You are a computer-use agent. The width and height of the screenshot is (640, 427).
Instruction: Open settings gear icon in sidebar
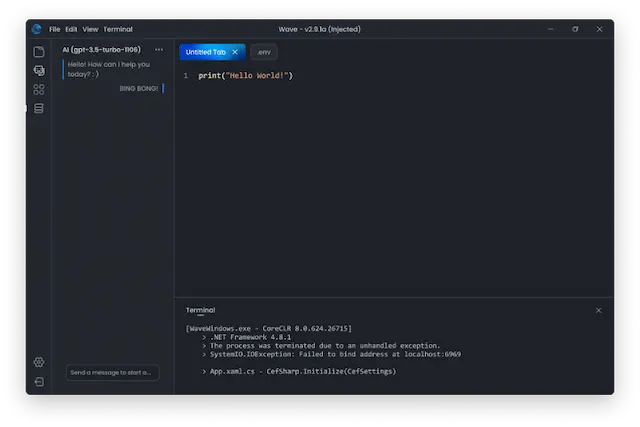[39, 362]
